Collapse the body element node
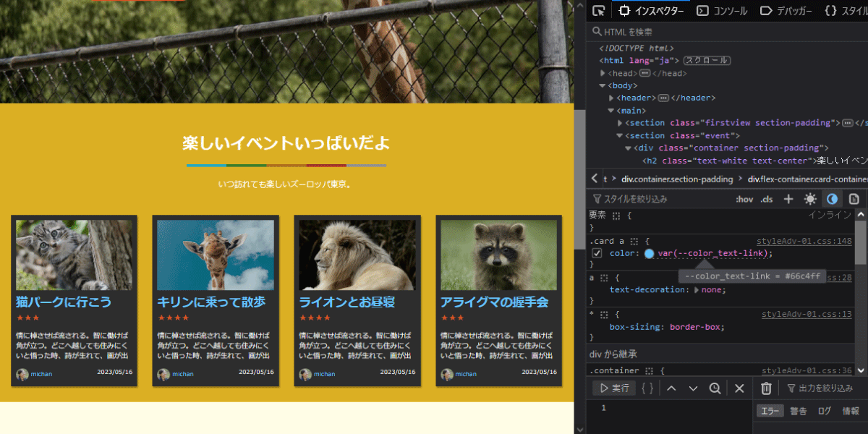Screen dimensions: 868x434 click(x=603, y=85)
